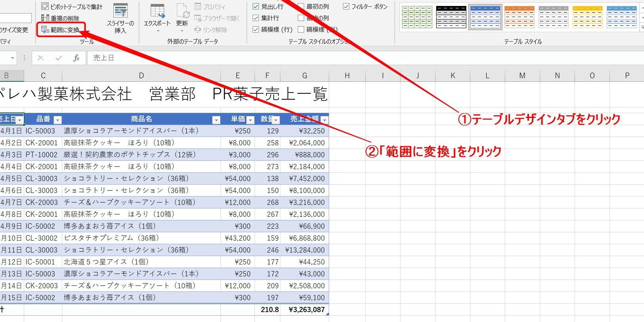Click the Export (エクスポート) table icon
Viewport: 644px width, 322px height.
pos(157,11)
